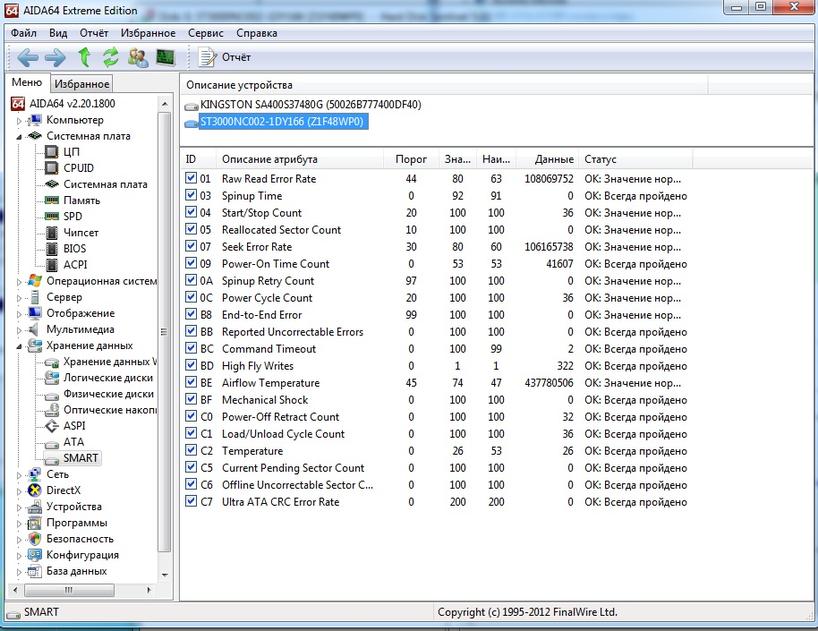Screen dimensions: 818x631
Task: Click the Forward navigation arrow icon
Action: (55, 57)
